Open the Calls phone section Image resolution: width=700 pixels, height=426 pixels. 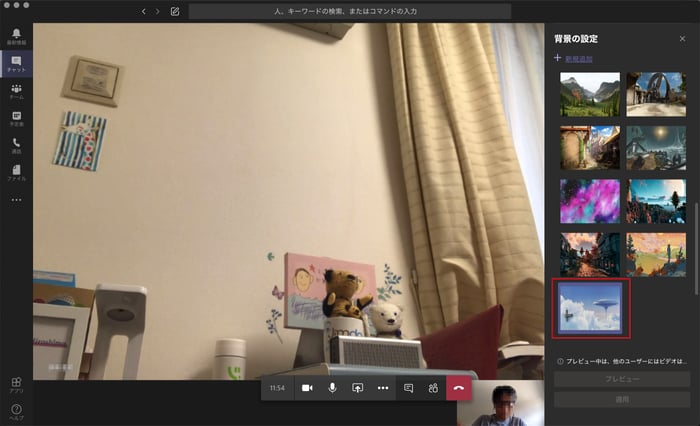coord(16,146)
